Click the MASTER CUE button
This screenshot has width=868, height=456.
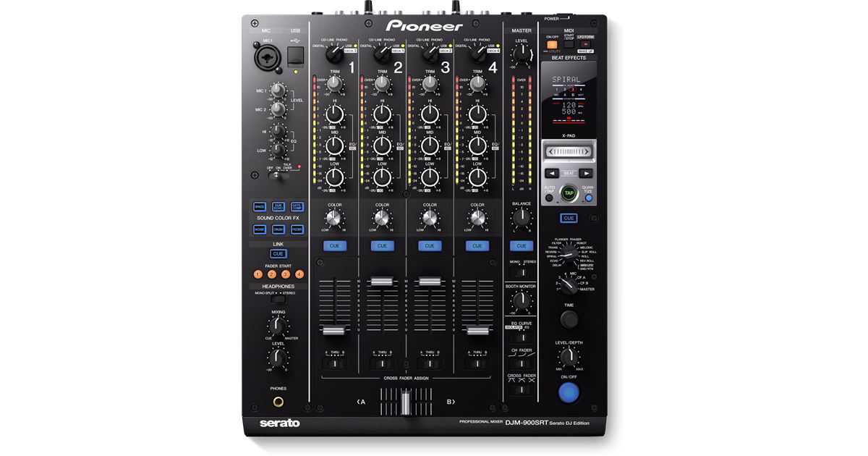pos(521,246)
